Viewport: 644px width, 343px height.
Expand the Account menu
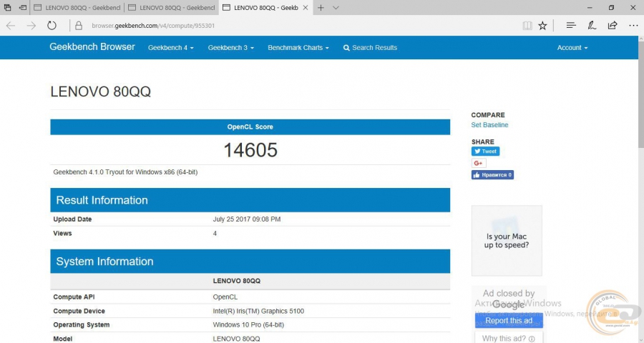tap(572, 48)
